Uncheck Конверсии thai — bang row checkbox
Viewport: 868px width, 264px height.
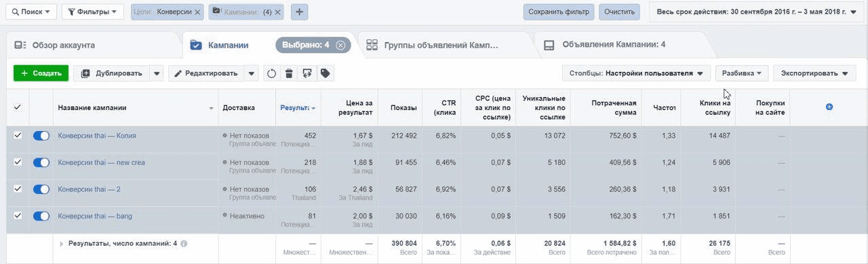pyautogui.click(x=18, y=216)
